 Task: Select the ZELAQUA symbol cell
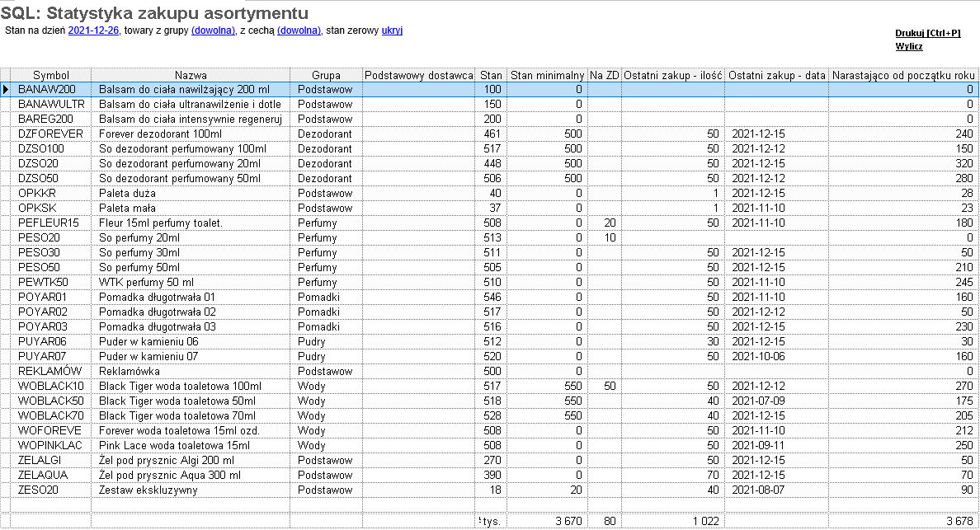[x=50, y=475]
